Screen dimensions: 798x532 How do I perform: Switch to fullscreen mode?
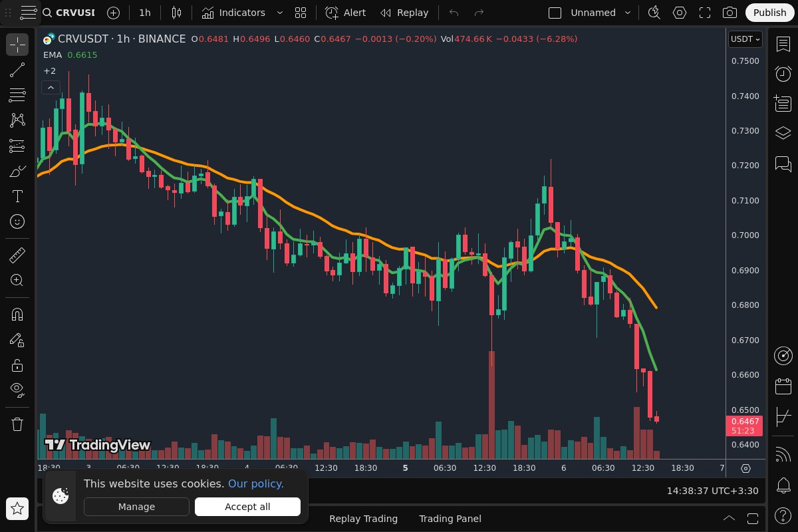point(705,13)
